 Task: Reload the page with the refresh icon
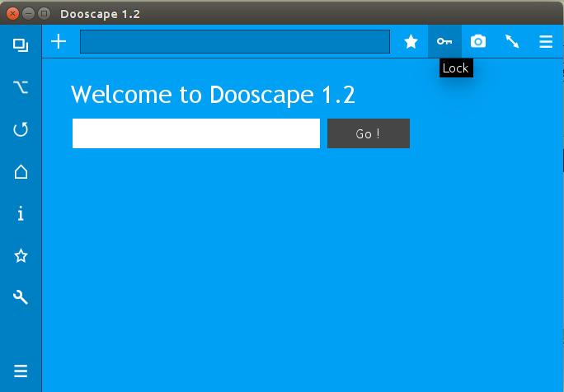click(x=21, y=129)
